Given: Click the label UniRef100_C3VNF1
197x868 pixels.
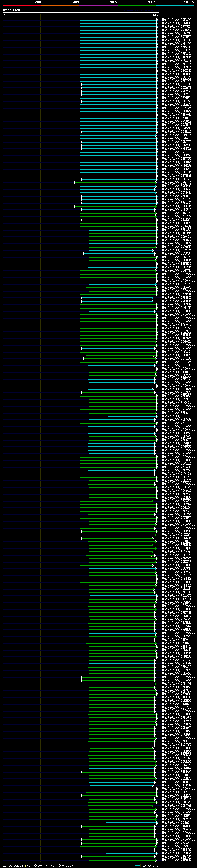Looking at the screenshot, I should coord(177,98).
